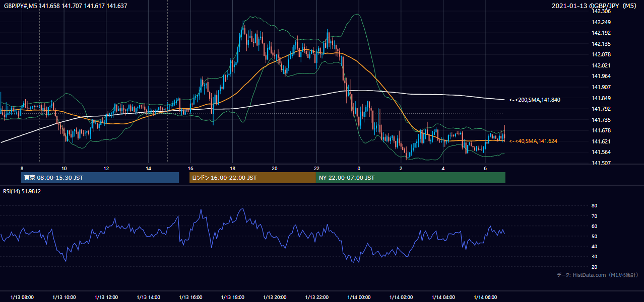Click price axis label 142.306
Screen dimensions: 644x302
[x=601, y=11]
